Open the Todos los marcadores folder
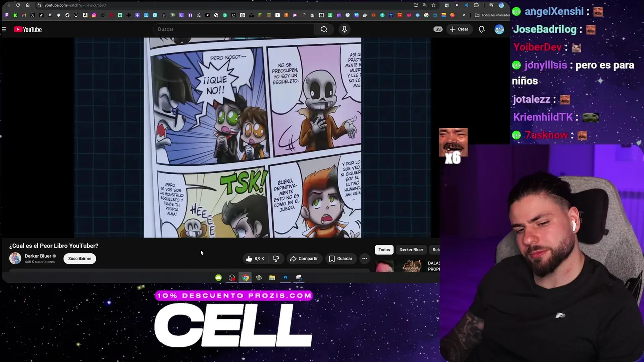The image size is (644, 362). [493, 15]
